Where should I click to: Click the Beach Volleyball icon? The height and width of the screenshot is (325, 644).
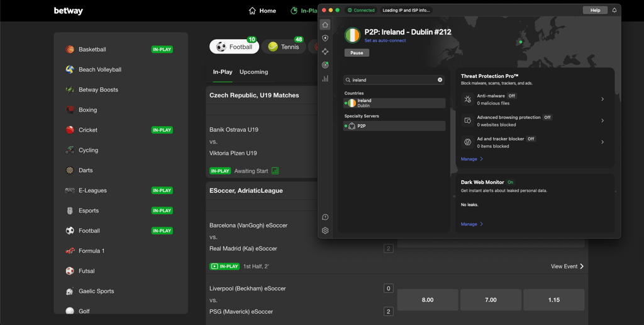click(x=70, y=69)
